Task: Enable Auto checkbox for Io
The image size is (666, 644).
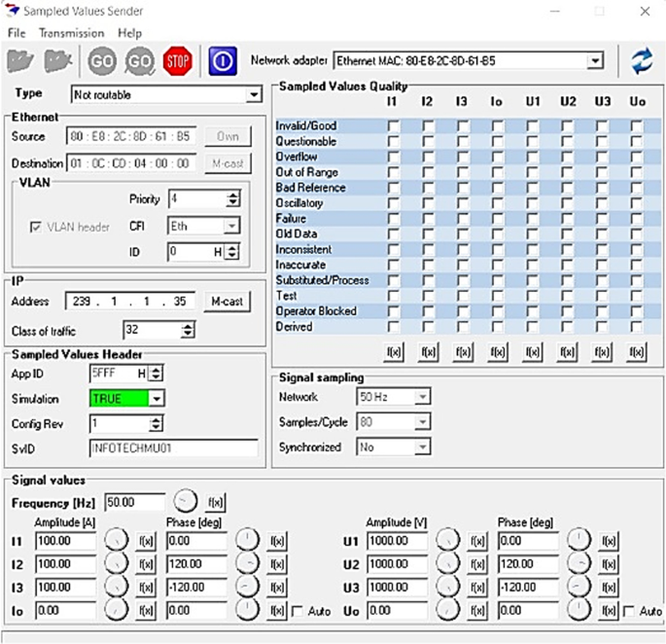Action: pyautogui.click(x=298, y=611)
